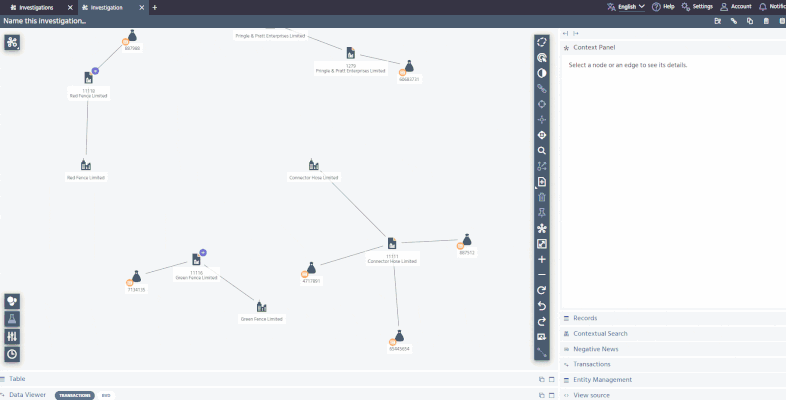Click the clock timeline icon at left
Image resolution: width=786 pixels, height=400 pixels.
12,354
